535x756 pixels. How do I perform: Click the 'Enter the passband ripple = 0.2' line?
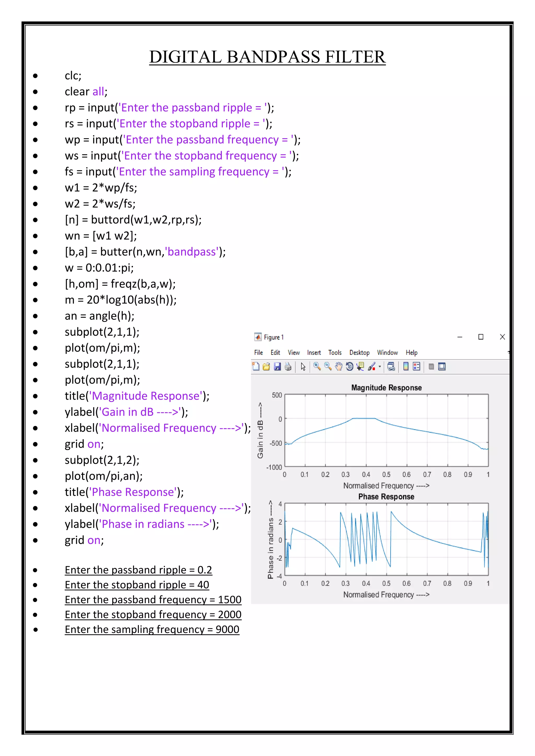(x=138, y=570)
